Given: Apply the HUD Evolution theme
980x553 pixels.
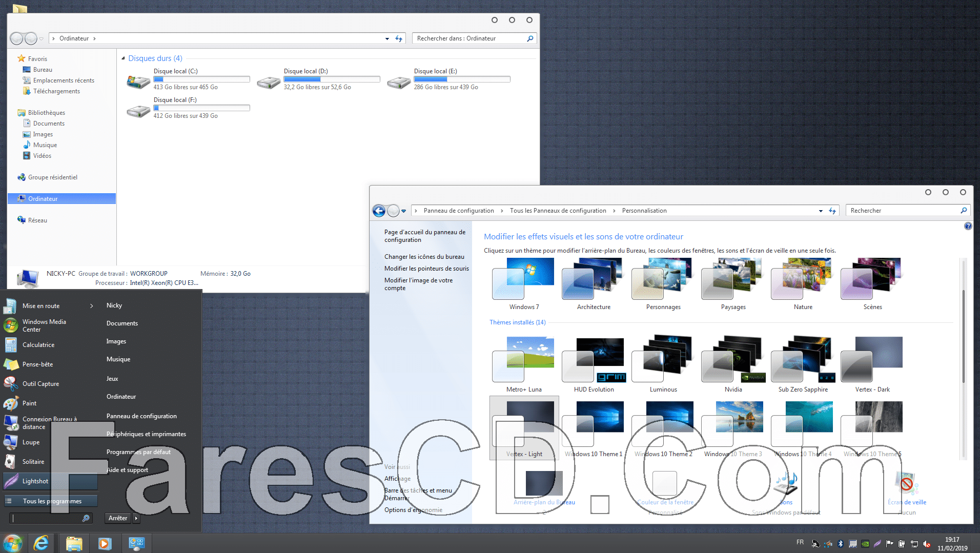Looking at the screenshot, I should tap(594, 365).
